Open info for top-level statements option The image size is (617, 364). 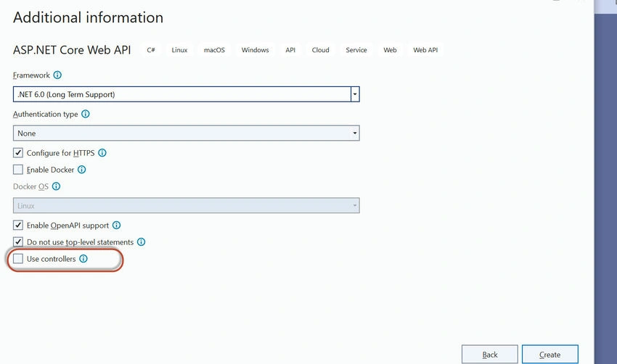[x=142, y=241]
